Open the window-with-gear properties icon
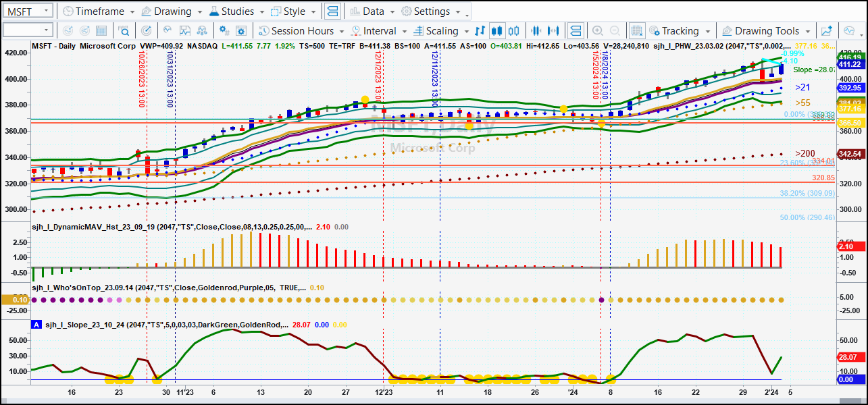 click(x=242, y=31)
